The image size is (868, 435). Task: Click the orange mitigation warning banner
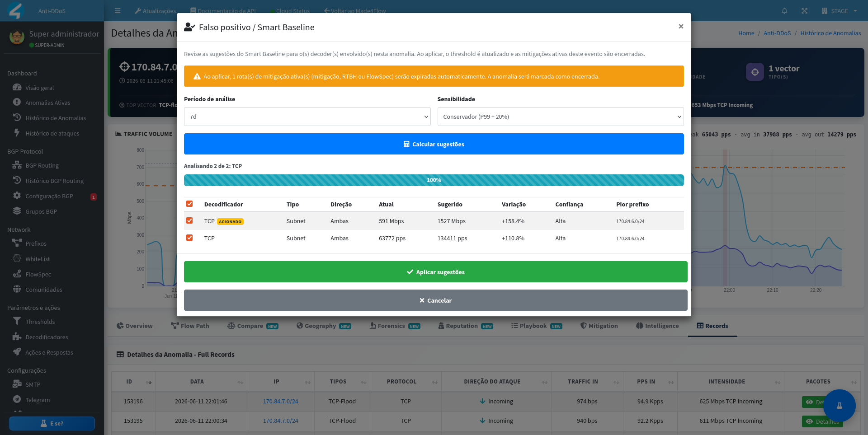(x=434, y=76)
